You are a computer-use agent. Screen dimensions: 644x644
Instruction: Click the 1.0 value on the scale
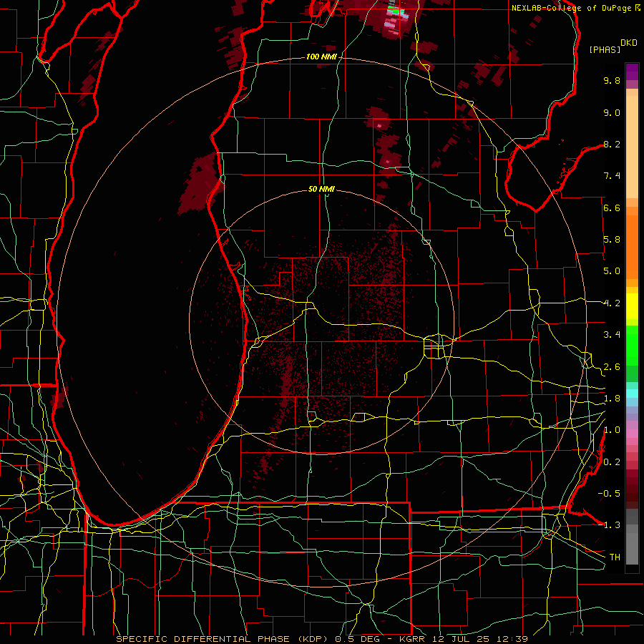(x=612, y=430)
